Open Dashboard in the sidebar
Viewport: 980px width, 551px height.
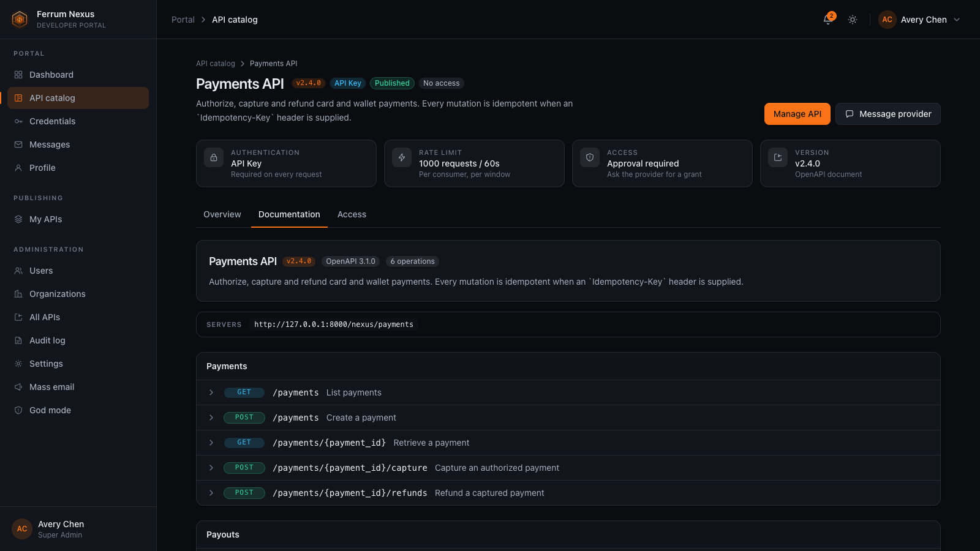78,75
